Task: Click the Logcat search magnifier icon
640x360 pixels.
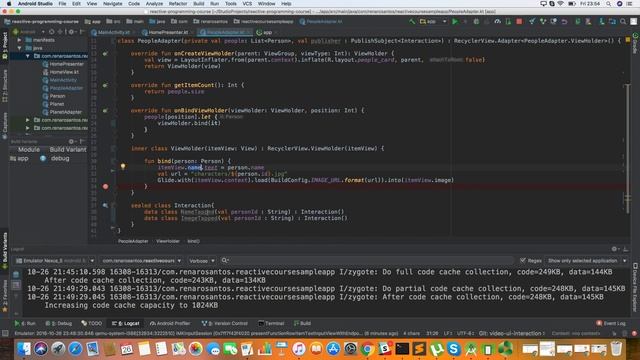Action: 224,260
